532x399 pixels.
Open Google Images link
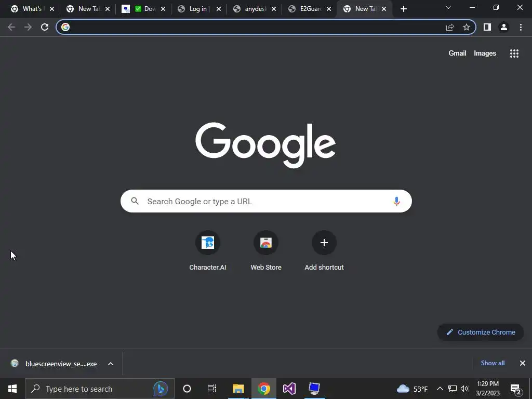pyautogui.click(x=485, y=54)
